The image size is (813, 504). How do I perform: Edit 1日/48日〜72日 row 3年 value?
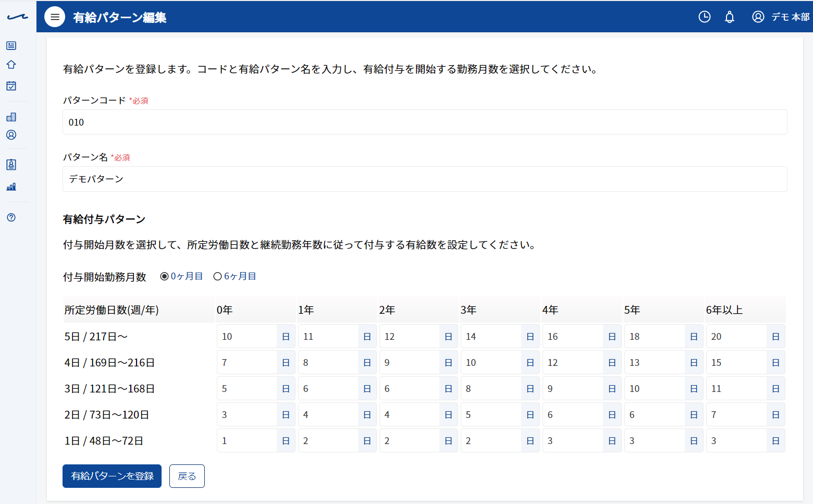(x=491, y=440)
